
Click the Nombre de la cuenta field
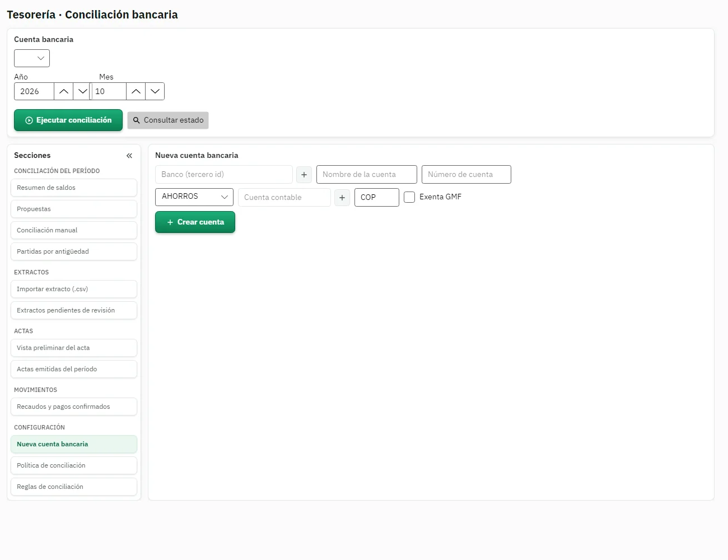click(367, 175)
